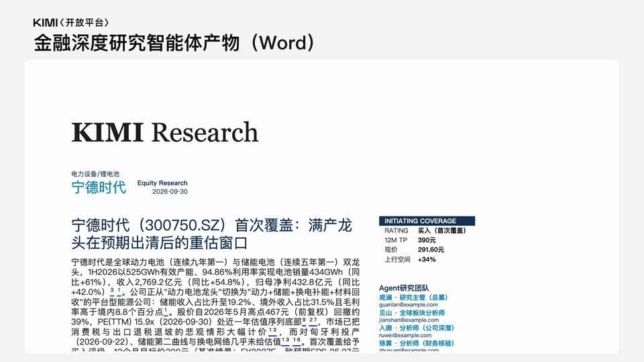Open 入微 · 分析师（公司深潜）link
The image size is (644, 362).
tap(417, 328)
